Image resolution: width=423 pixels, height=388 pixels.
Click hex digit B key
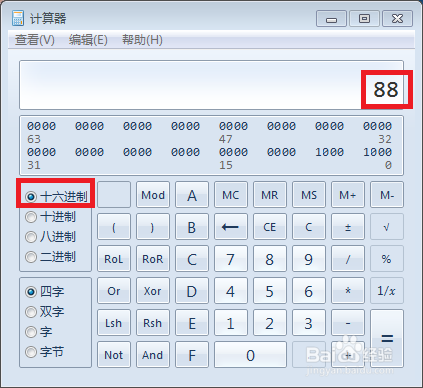coord(192,227)
